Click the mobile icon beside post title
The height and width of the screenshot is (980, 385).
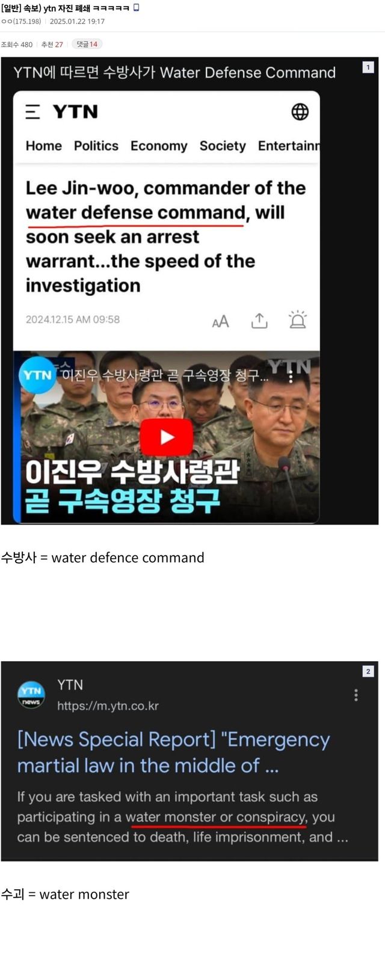pyautogui.click(x=136, y=8)
